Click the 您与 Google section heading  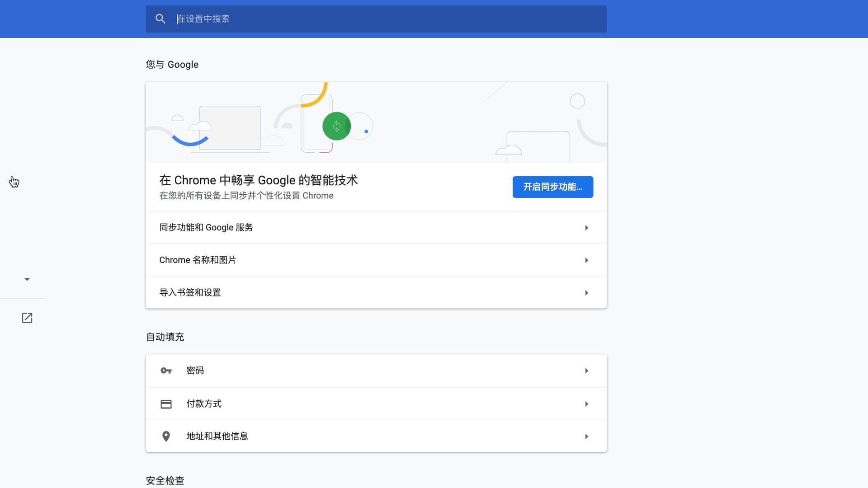pyautogui.click(x=171, y=64)
